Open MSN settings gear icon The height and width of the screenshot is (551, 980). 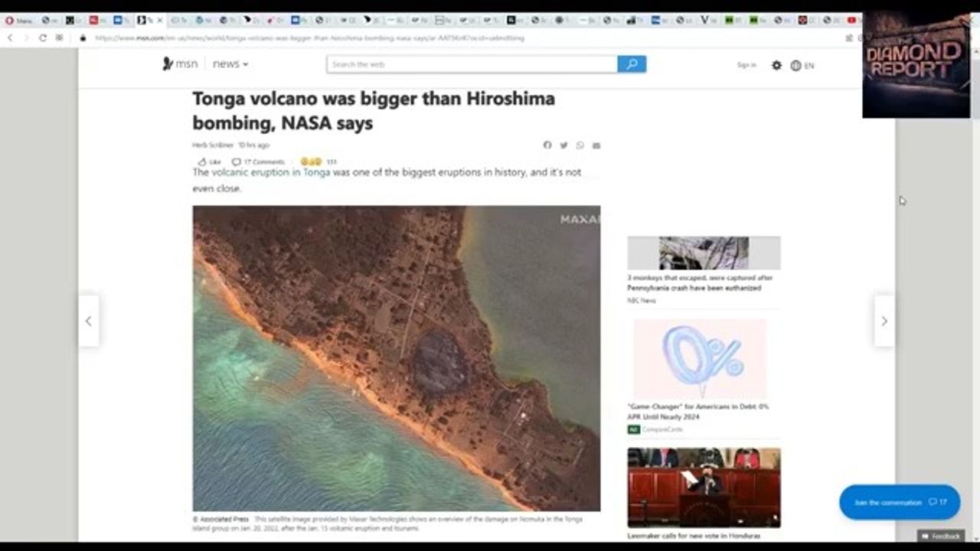click(776, 65)
